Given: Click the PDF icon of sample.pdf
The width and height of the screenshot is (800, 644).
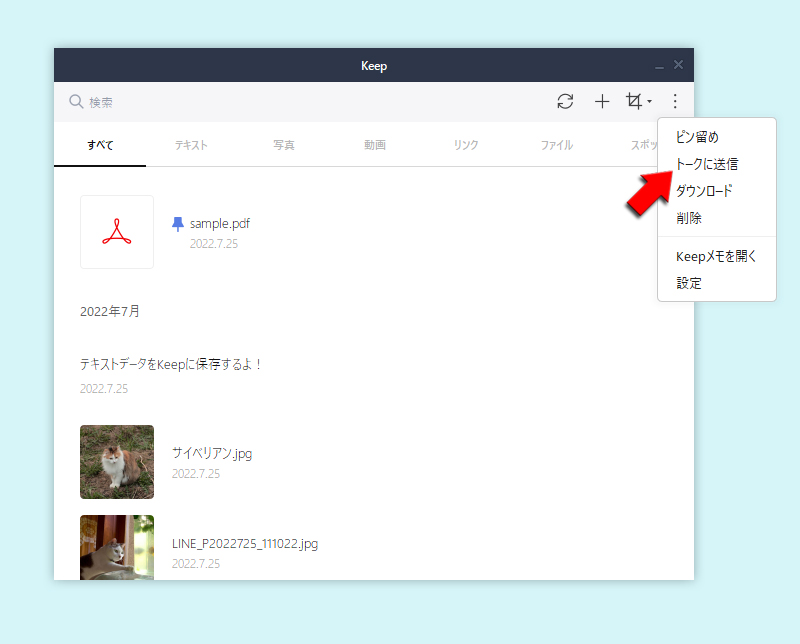Looking at the screenshot, I should coord(116,231).
